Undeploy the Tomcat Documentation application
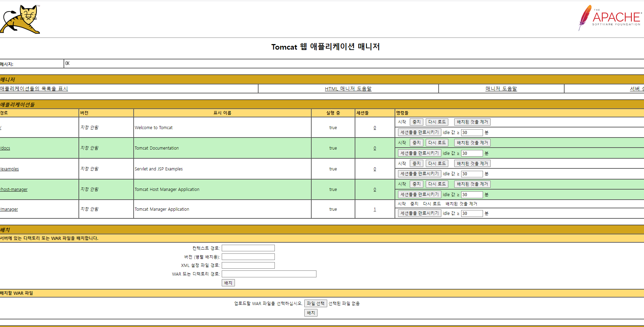Viewport: 644px width, 327px height. (472, 143)
